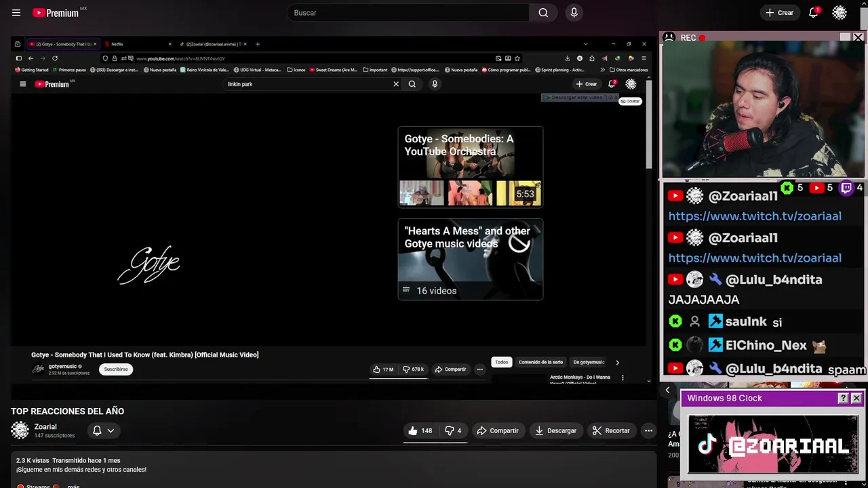Click the Descargar button
Viewport: 868px width, 488px height.
tap(555, 430)
